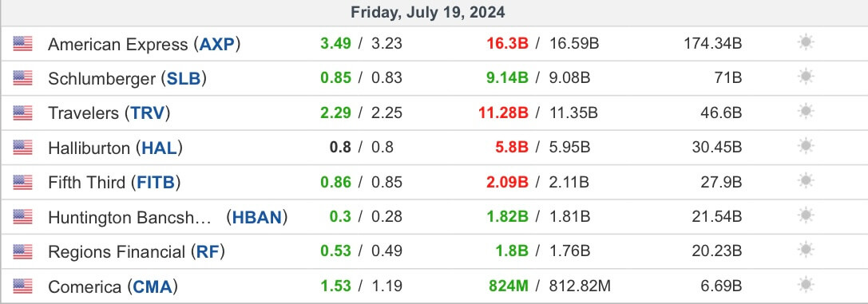
Task: Select Comerica revenue 824M
Action: tap(509, 286)
